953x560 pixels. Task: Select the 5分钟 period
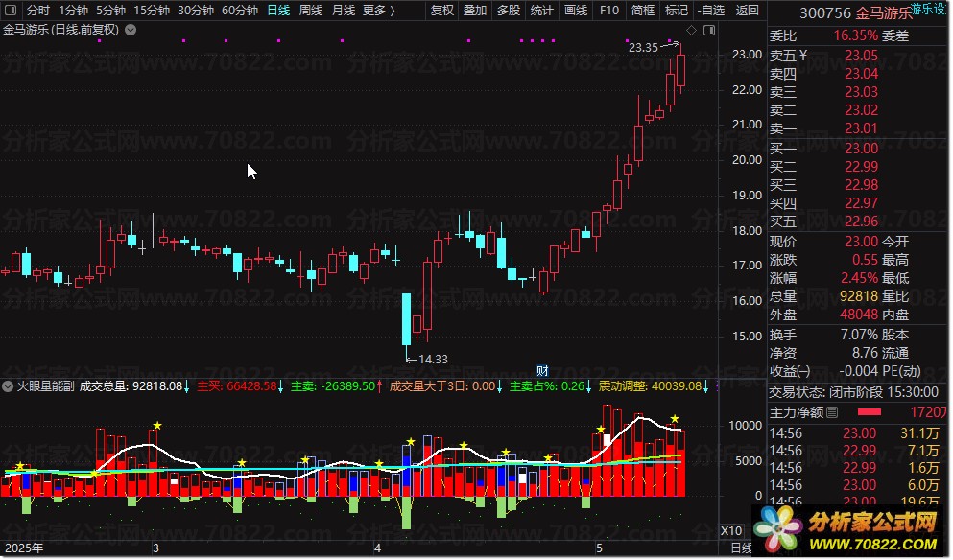(x=111, y=11)
